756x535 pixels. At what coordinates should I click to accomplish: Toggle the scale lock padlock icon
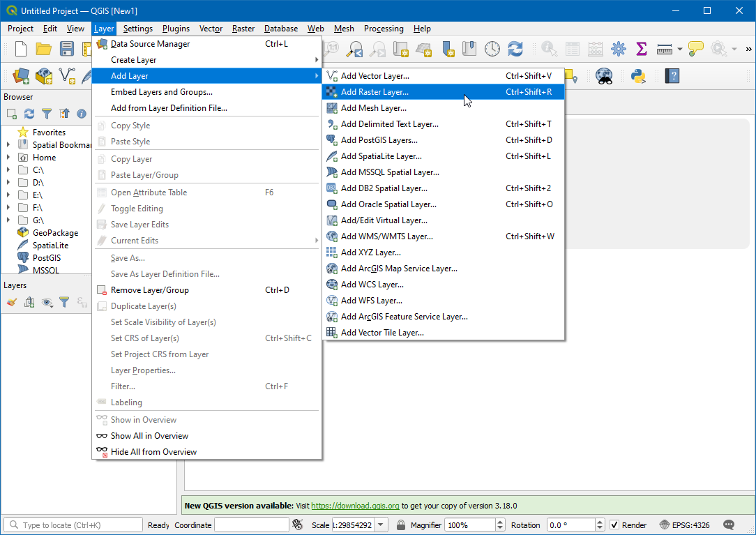[x=401, y=525]
